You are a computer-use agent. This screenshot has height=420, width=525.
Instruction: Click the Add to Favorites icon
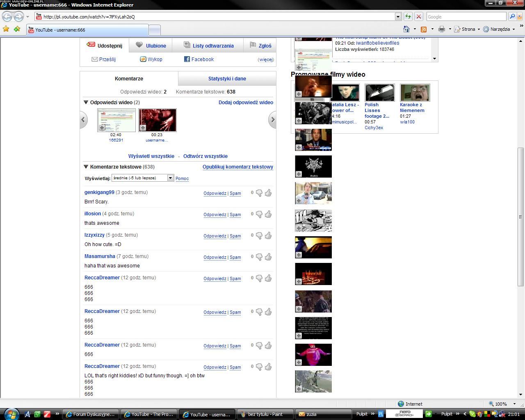17,29
